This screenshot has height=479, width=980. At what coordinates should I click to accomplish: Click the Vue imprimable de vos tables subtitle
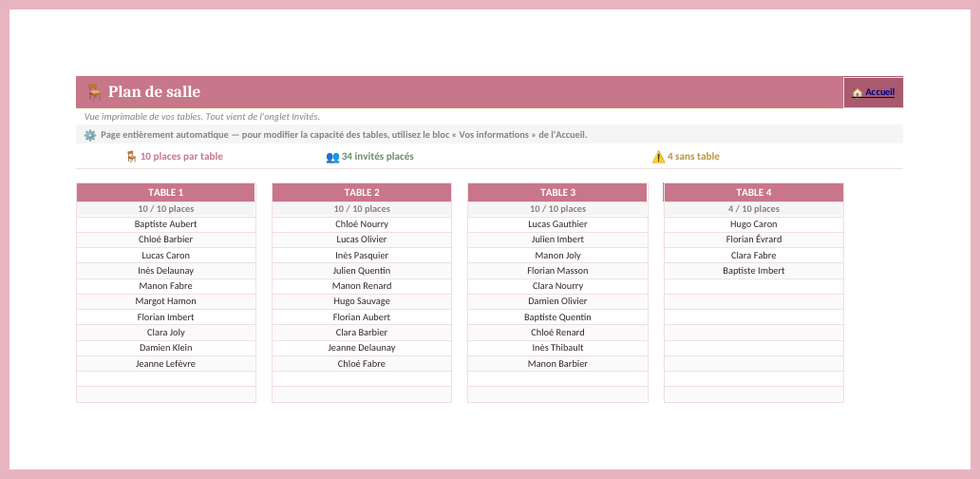click(202, 117)
